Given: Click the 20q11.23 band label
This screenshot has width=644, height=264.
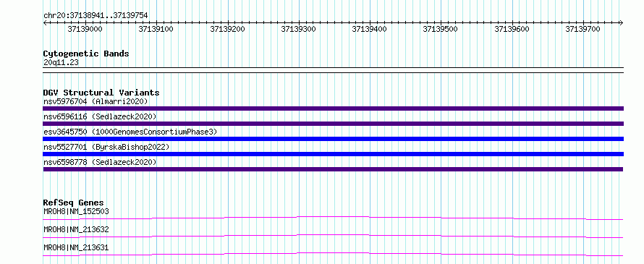Looking at the screenshot, I should tap(61, 63).
